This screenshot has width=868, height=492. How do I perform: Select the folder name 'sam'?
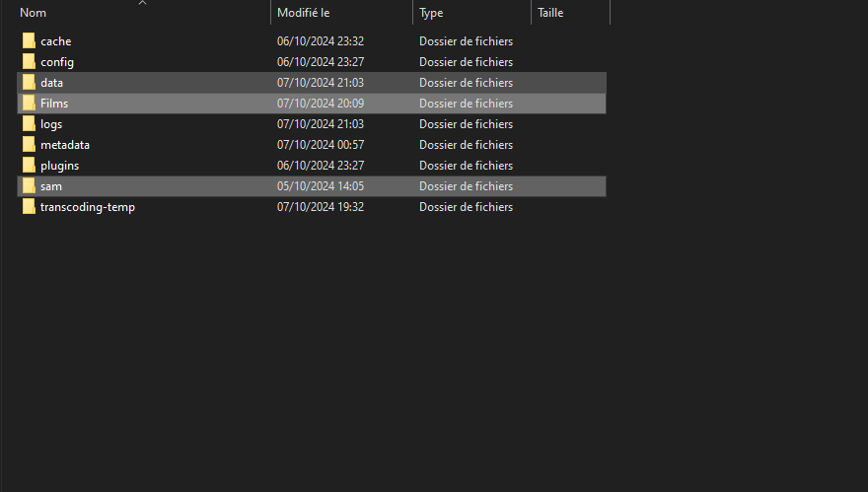(x=51, y=186)
